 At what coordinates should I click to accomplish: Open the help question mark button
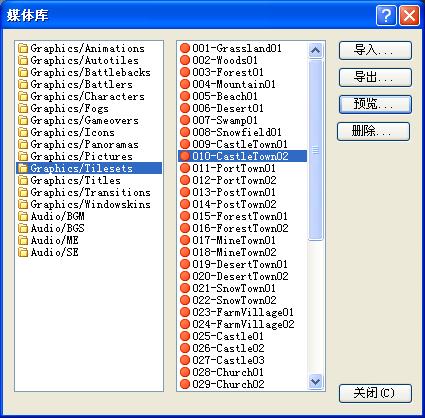tap(386, 15)
